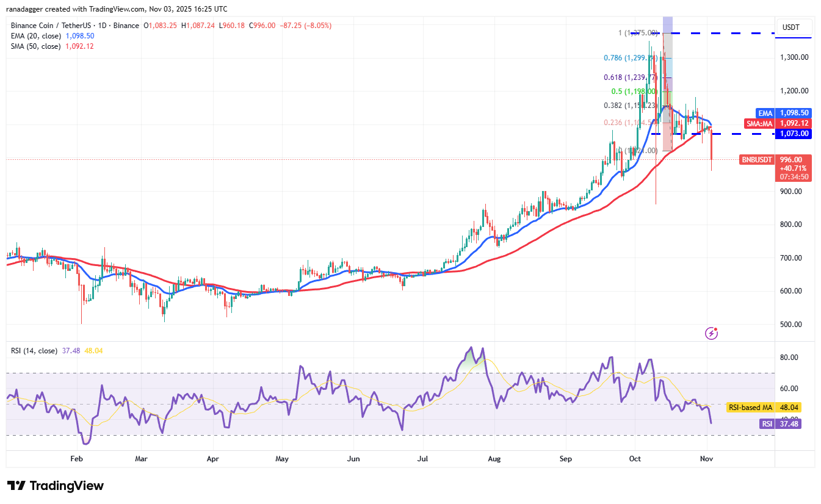Click the yellow RSI-based MA 48.04 label
The image size is (821, 504).
point(772,407)
